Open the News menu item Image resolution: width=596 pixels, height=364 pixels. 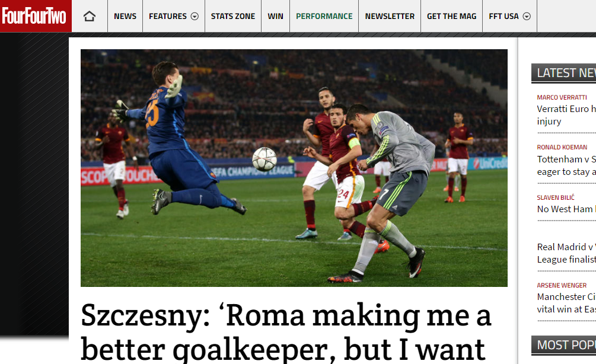pos(125,17)
